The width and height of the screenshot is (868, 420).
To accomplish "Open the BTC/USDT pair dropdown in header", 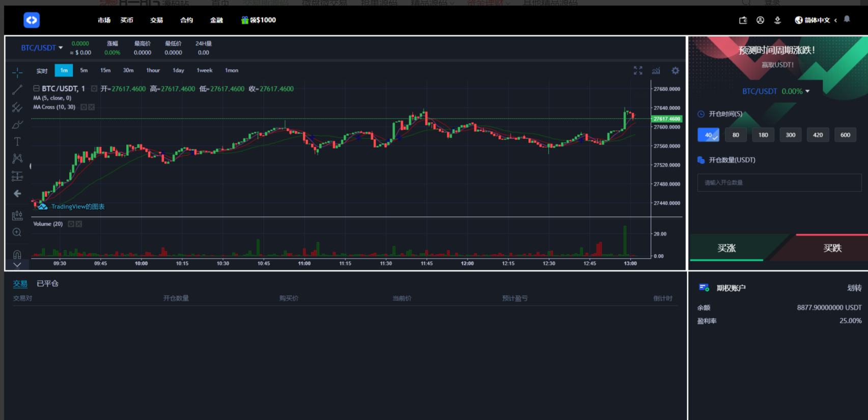I will (x=42, y=48).
